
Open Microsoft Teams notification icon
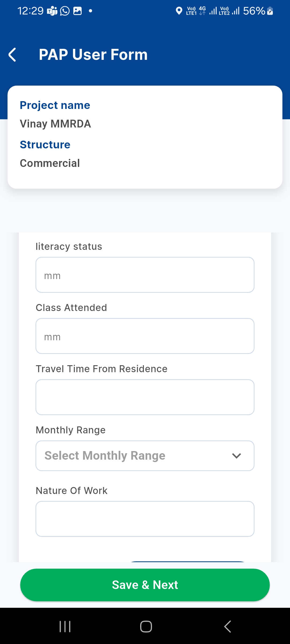tap(52, 11)
